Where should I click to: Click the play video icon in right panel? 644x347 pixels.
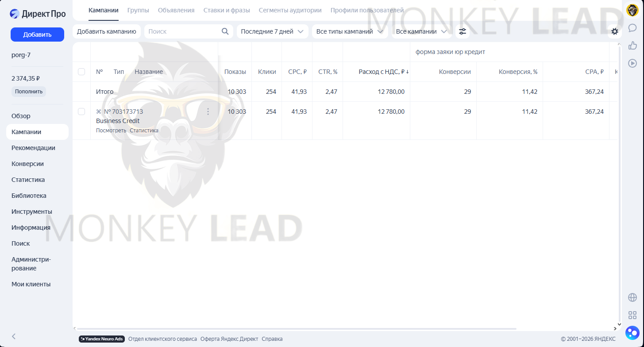tap(632, 63)
